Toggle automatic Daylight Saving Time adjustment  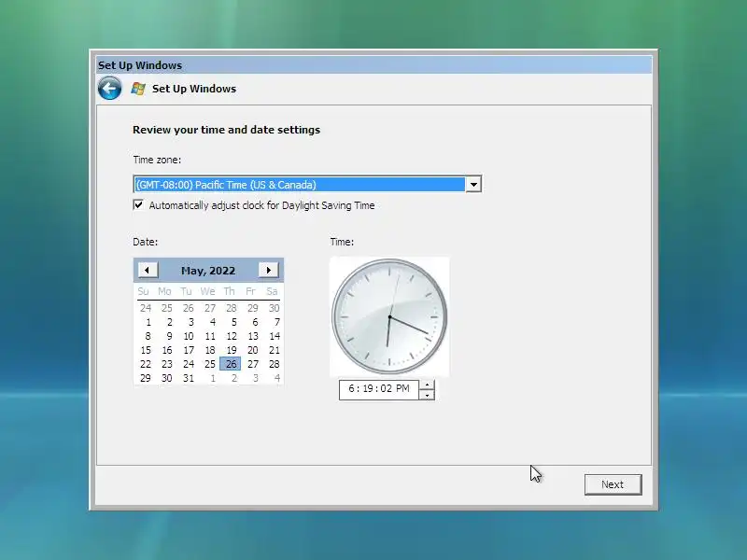pyautogui.click(x=138, y=204)
